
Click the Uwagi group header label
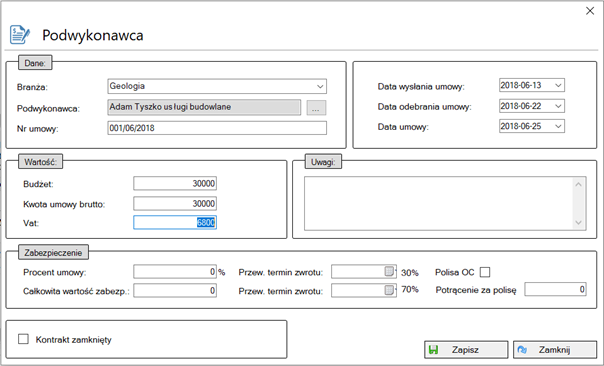click(x=323, y=162)
